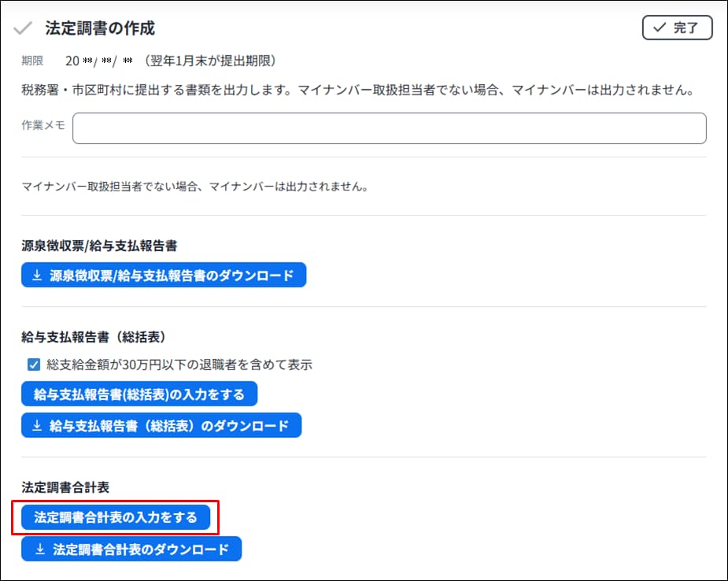Click download arrow icon for 源泉徴収票/給与支払報告書
Screen dimensions: 728x581
[x=36, y=276]
